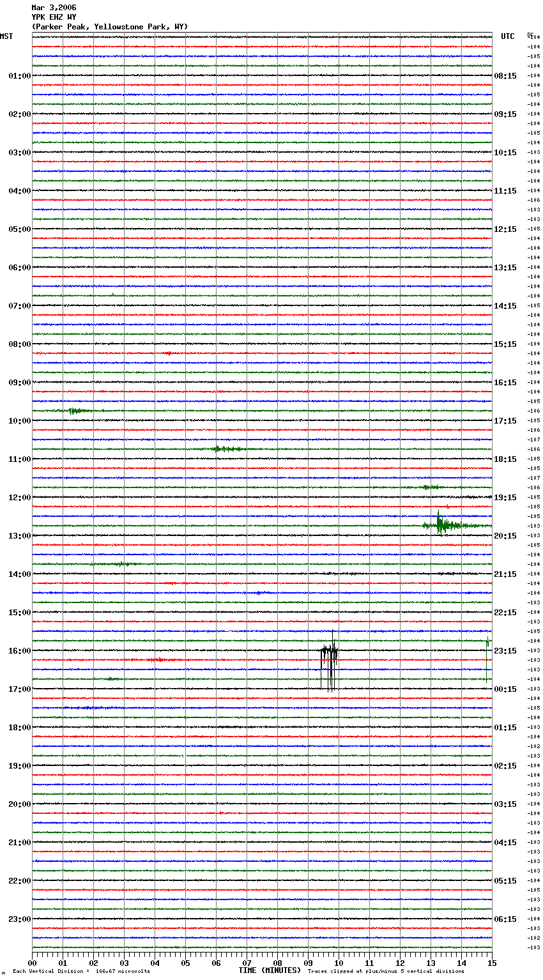Select the 15:00 MST time label
This screenshot has width=543, height=980.
[x=19, y=613]
